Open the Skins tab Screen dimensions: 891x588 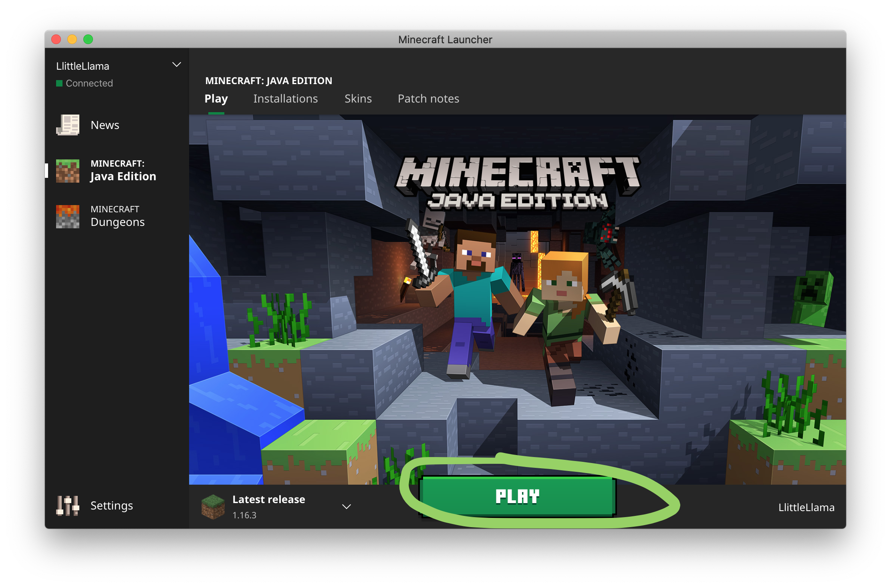358,99
